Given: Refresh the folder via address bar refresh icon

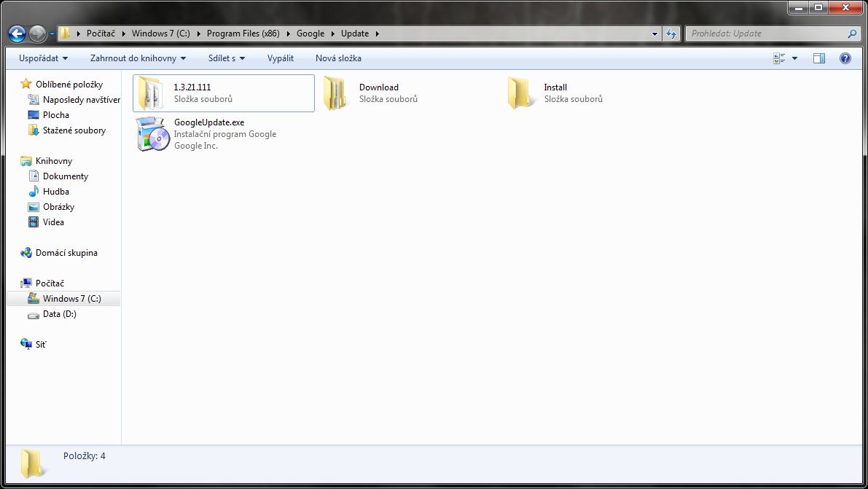Looking at the screenshot, I should point(671,34).
